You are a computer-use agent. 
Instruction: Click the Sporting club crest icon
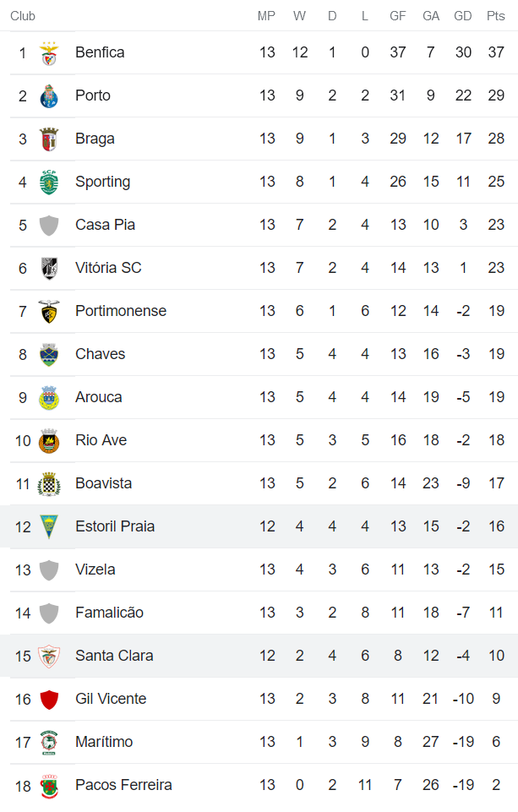pos(49,183)
